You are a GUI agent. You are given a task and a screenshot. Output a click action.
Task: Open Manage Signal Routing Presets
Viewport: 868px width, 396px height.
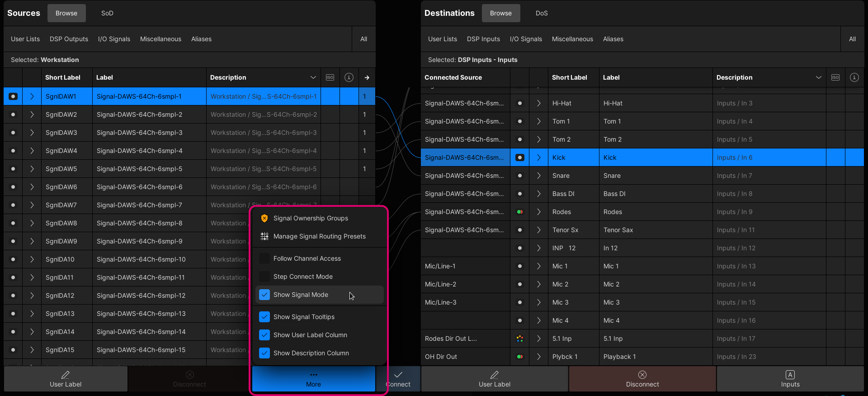(x=319, y=236)
